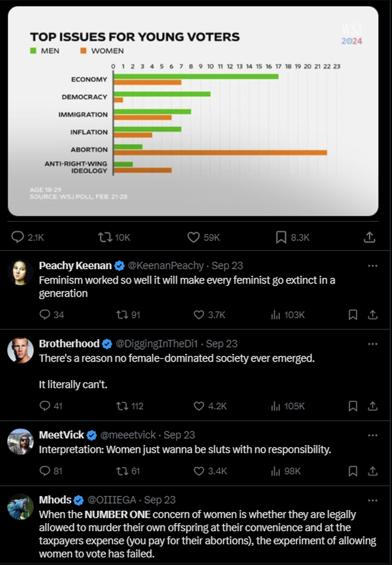This screenshot has height=565, width=392.
Task: Open the young voters chart image
Action: point(193,111)
